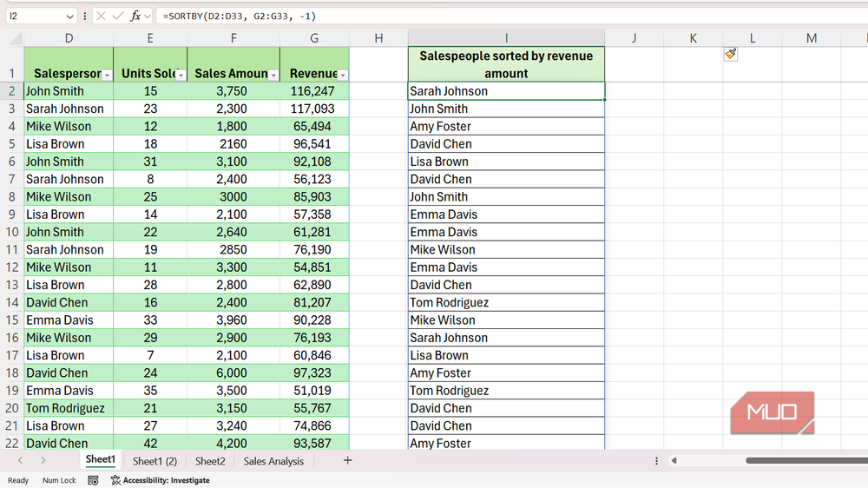Viewport: 868px width, 488px height.
Task: Click the Insert Function fx icon
Action: pos(135,16)
